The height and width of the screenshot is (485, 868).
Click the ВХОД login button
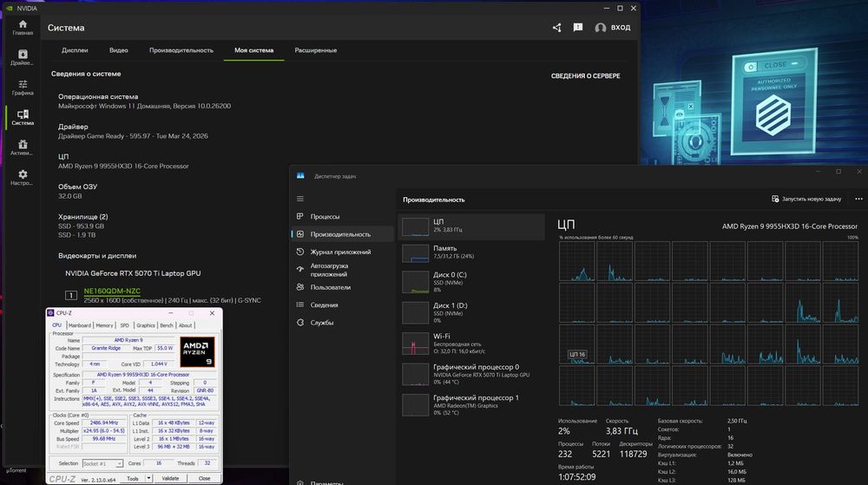click(x=613, y=28)
